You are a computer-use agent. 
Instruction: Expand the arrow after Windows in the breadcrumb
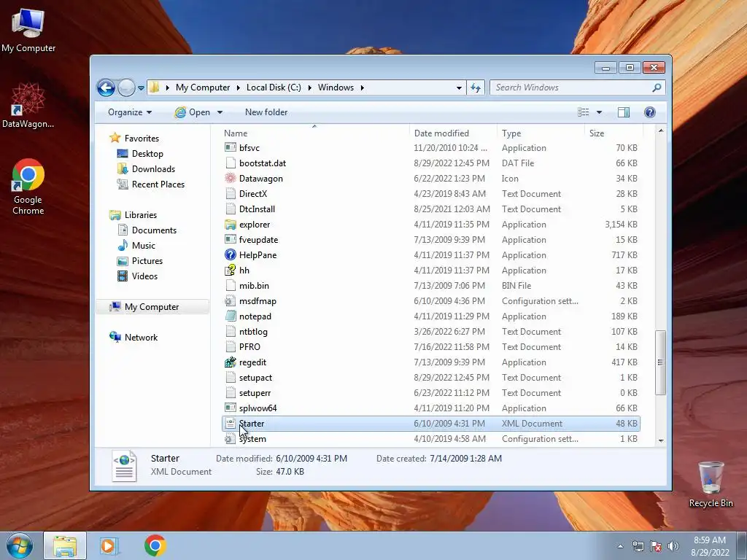point(363,87)
